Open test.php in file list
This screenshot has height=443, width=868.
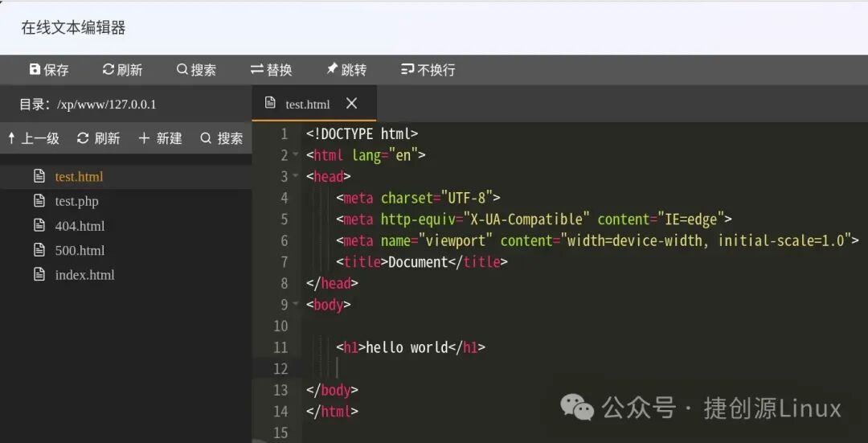pos(77,201)
